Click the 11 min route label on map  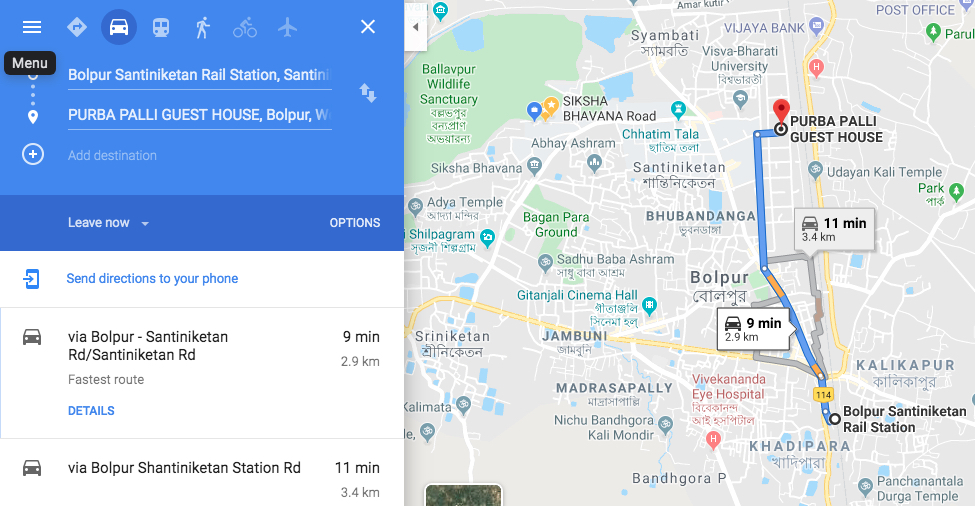point(834,229)
